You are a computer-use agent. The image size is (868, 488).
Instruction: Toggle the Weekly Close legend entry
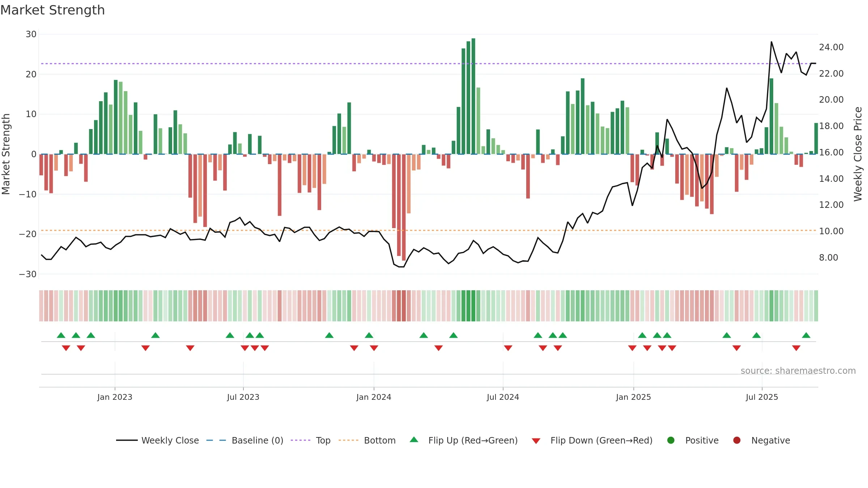157,440
